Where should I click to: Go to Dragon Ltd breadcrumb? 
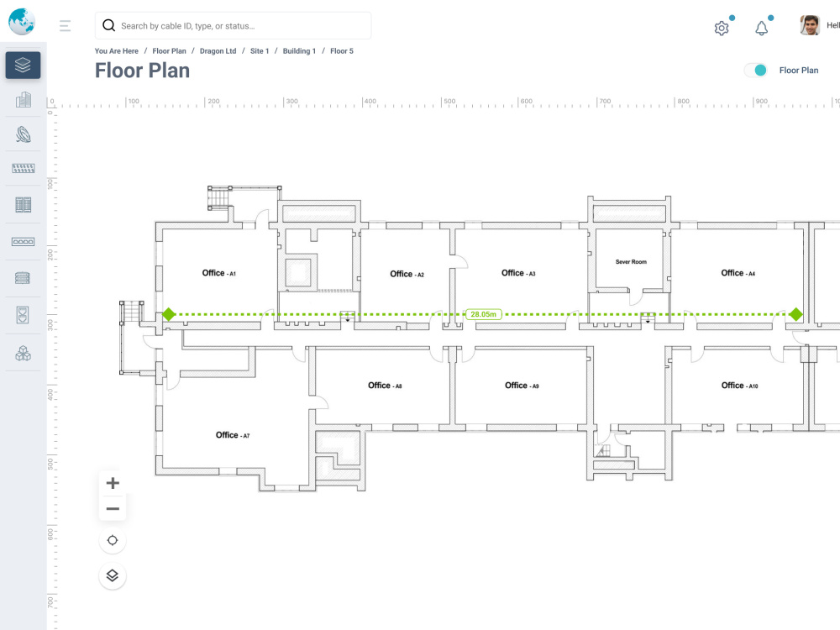[218, 51]
